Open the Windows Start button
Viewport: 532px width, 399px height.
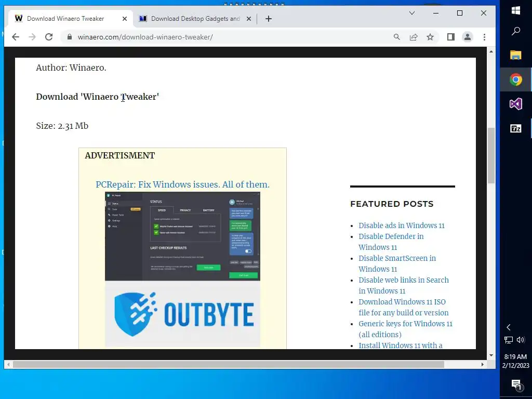[516, 10]
